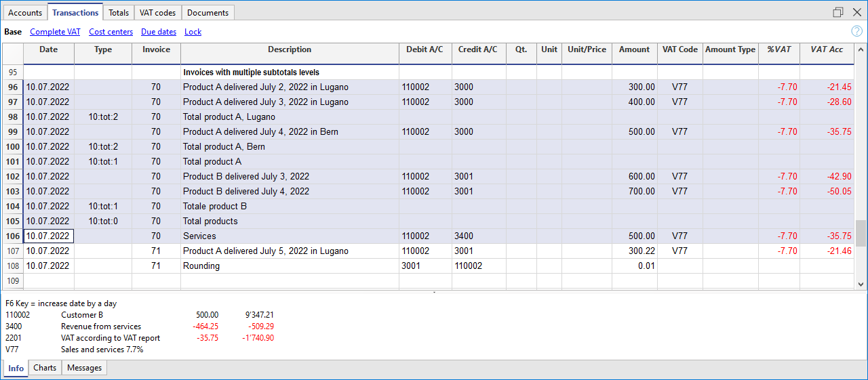Click 'Total products' description cell
The image size is (868, 380).
pyautogui.click(x=290, y=221)
